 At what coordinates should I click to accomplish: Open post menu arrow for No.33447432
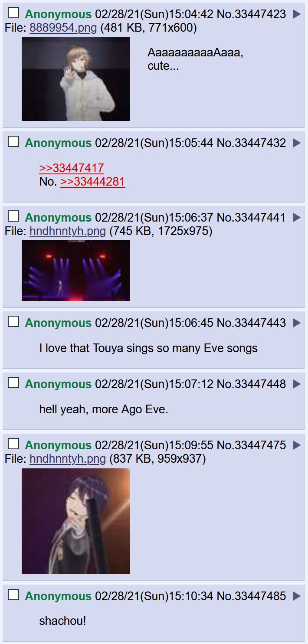pos(297,143)
